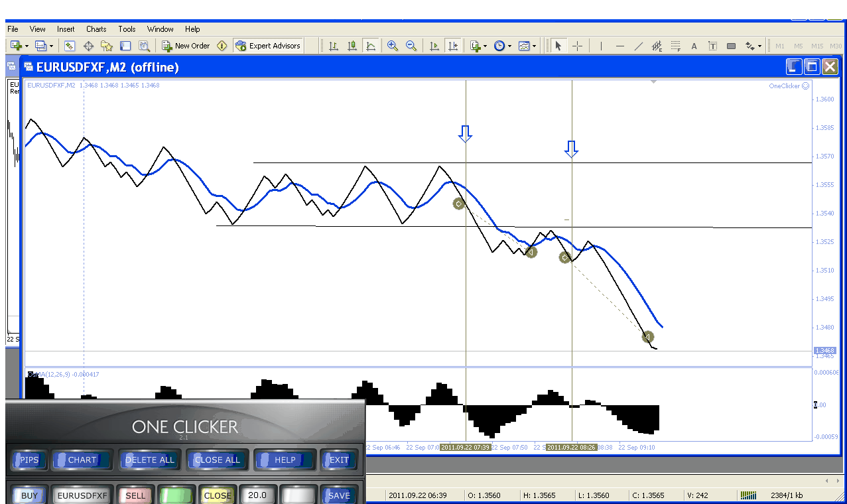The width and height of the screenshot is (847, 504).
Task: Open the View menu
Action: click(x=38, y=29)
